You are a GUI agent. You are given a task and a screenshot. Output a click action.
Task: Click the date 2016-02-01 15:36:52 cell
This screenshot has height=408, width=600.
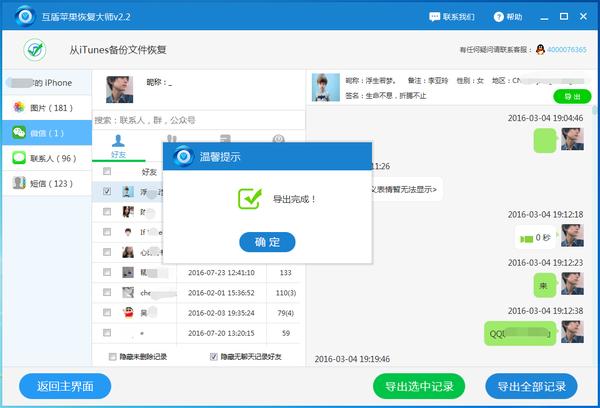tap(221, 293)
